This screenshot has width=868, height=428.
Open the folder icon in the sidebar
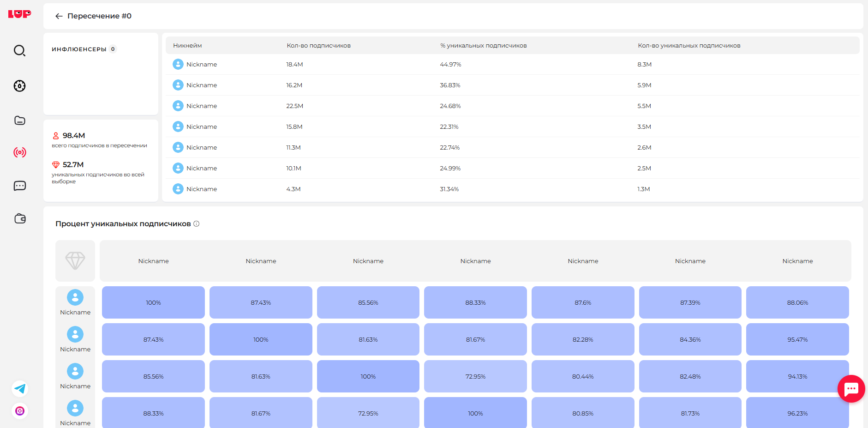[x=19, y=121]
